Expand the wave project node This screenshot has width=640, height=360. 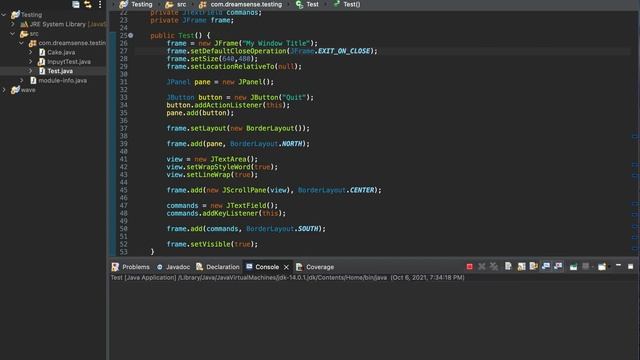(x=4, y=90)
